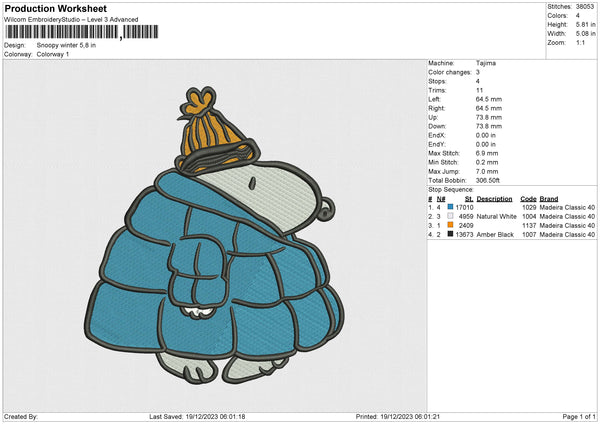The height and width of the screenshot is (424, 600).
Task: Click the blue 17010 thread color swatch
Action: 450,207
